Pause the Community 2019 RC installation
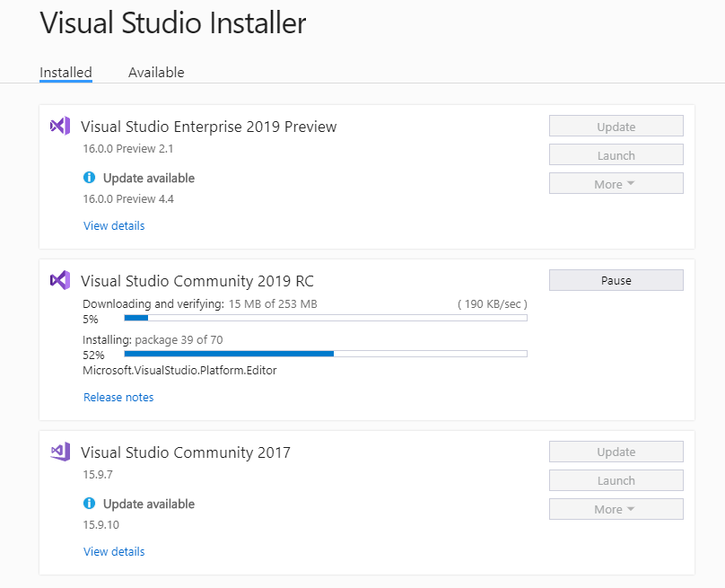Viewport: 725px width, 588px height. 616,280
